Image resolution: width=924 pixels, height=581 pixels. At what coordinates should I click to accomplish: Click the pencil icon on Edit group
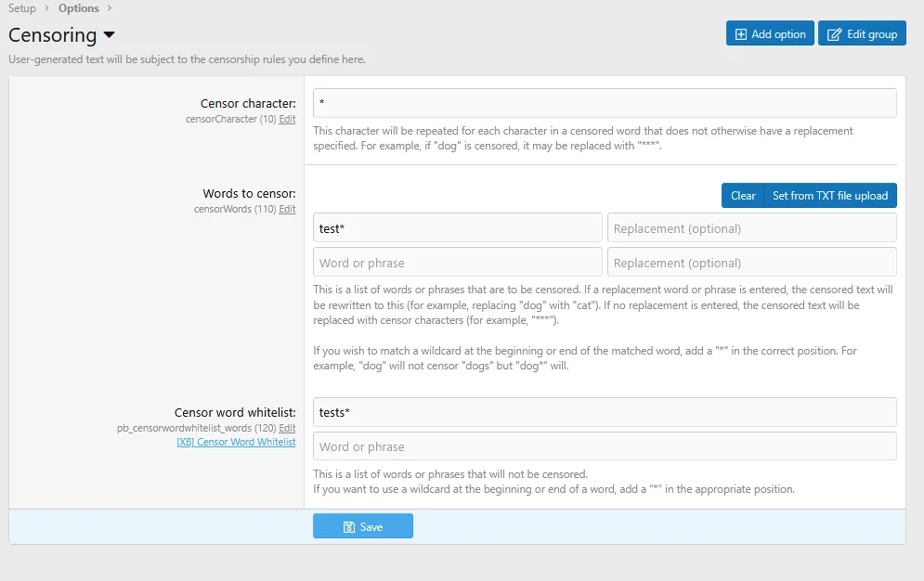pyautogui.click(x=833, y=34)
